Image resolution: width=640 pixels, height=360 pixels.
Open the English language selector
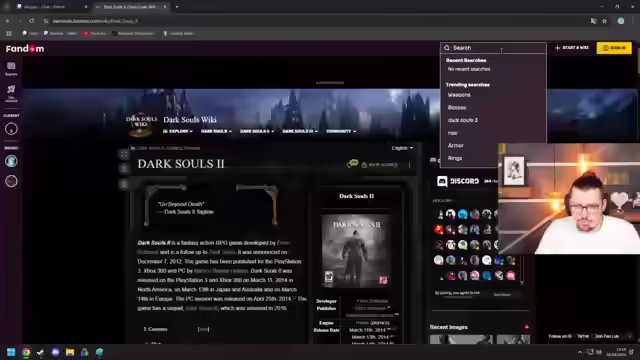pyautogui.click(x=402, y=148)
